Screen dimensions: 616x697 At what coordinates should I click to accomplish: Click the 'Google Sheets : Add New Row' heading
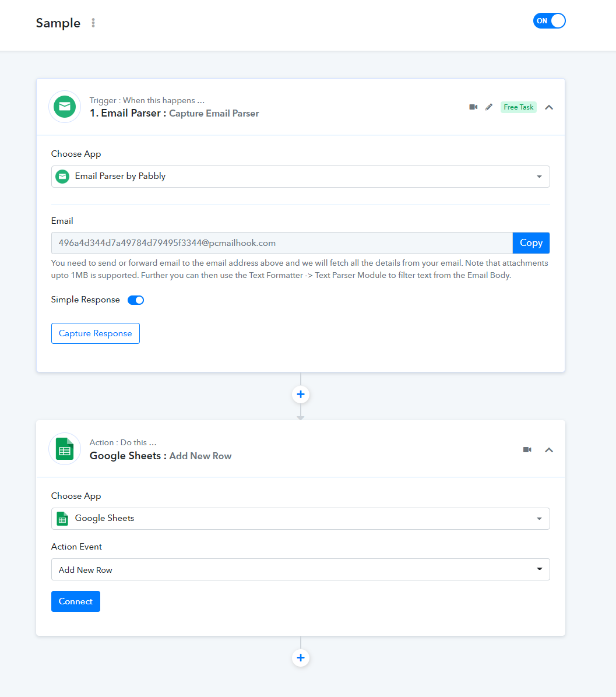160,456
